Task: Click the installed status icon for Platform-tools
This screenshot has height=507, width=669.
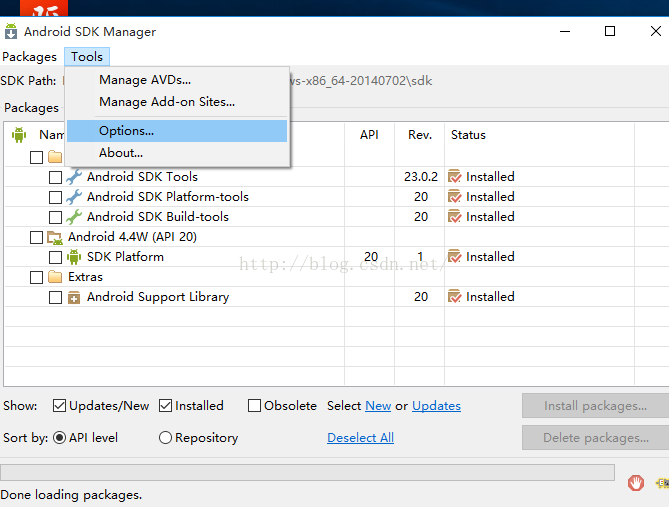Action: (x=454, y=196)
